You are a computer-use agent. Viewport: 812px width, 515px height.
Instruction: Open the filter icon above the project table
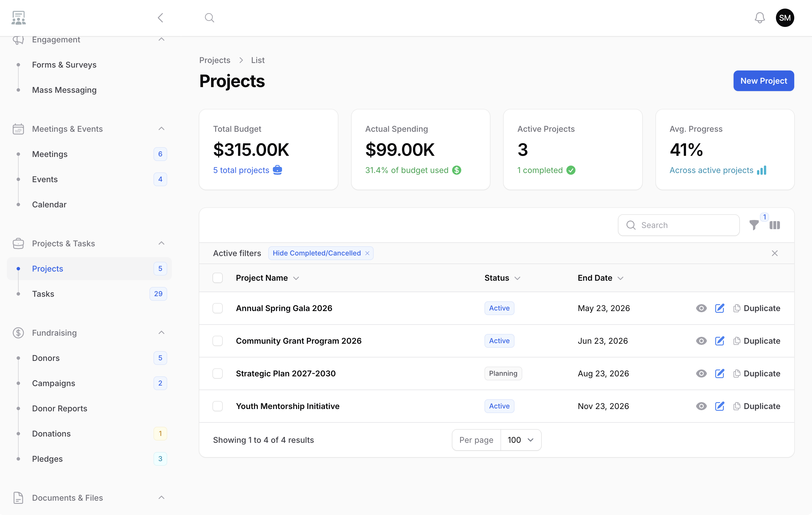click(754, 225)
